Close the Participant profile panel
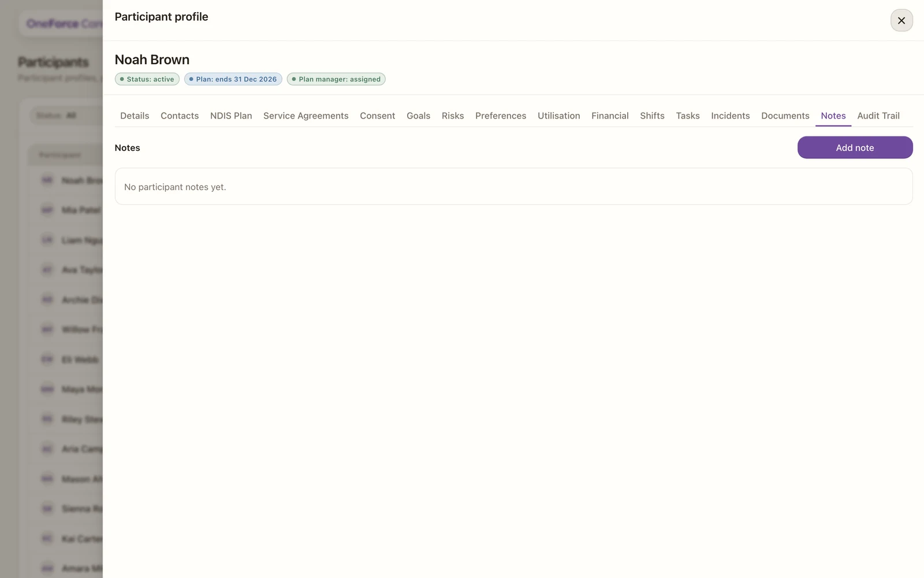Image resolution: width=924 pixels, height=578 pixels. click(901, 20)
